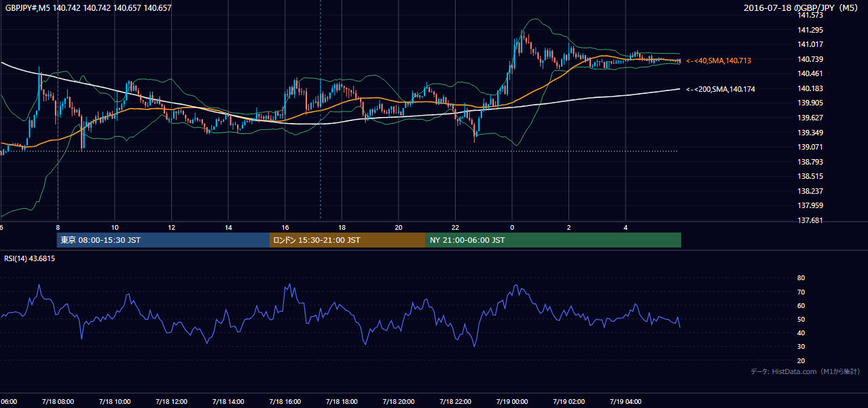This screenshot has height=408, width=868.
Task: Click hour label 10 under the price chart
Action: point(115,227)
